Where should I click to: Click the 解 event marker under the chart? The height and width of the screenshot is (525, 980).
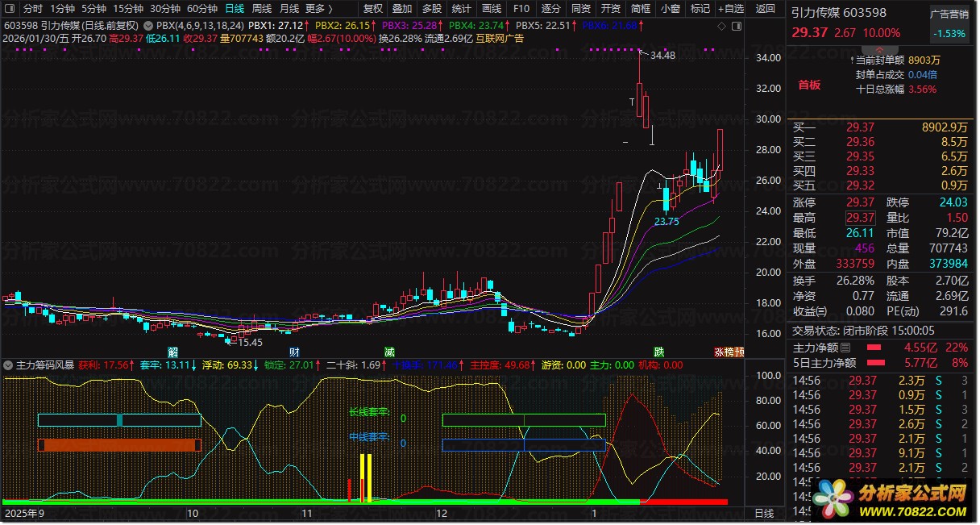(x=172, y=352)
